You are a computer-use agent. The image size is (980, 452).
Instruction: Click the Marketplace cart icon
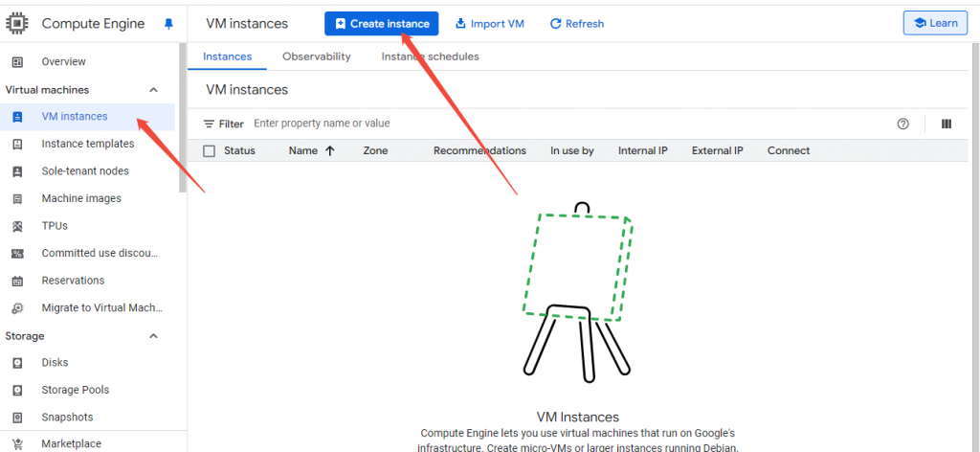[17, 444]
